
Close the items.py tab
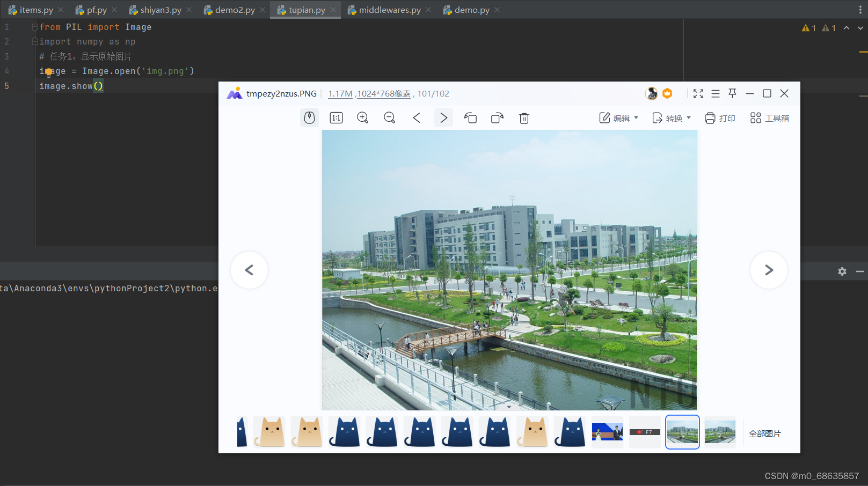coord(61,10)
